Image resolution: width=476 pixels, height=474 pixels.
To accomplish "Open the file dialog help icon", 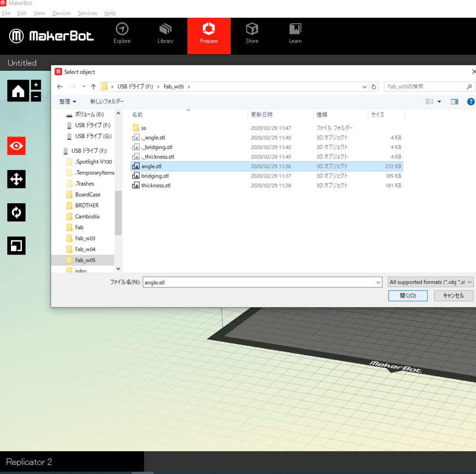I will [x=471, y=102].
